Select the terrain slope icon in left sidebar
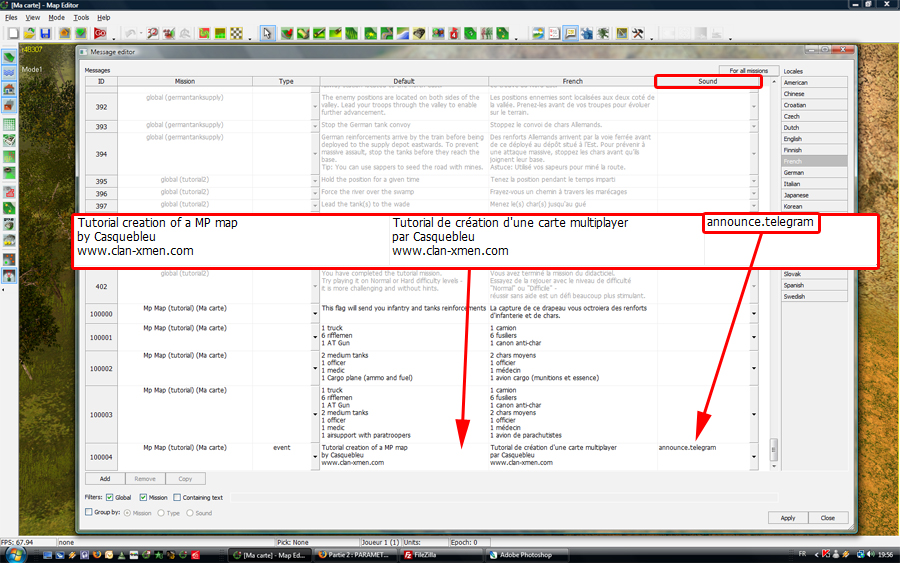The image size is (900, 563). tap(9, 57)
